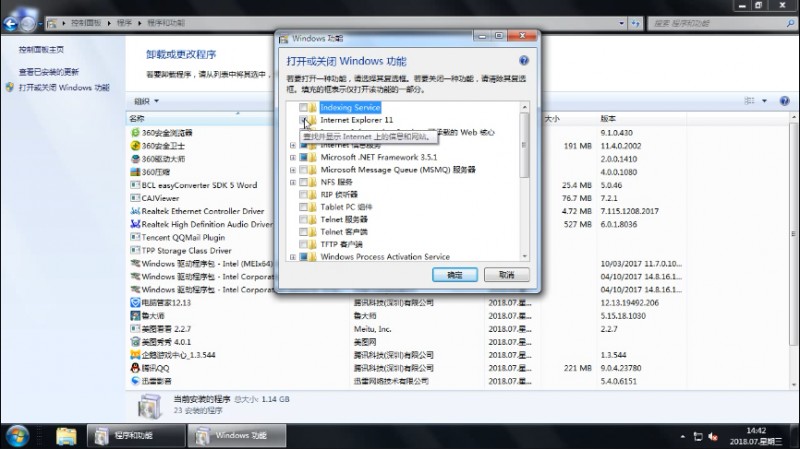Sort by the 大小 column header

click(x=567, y=118)
